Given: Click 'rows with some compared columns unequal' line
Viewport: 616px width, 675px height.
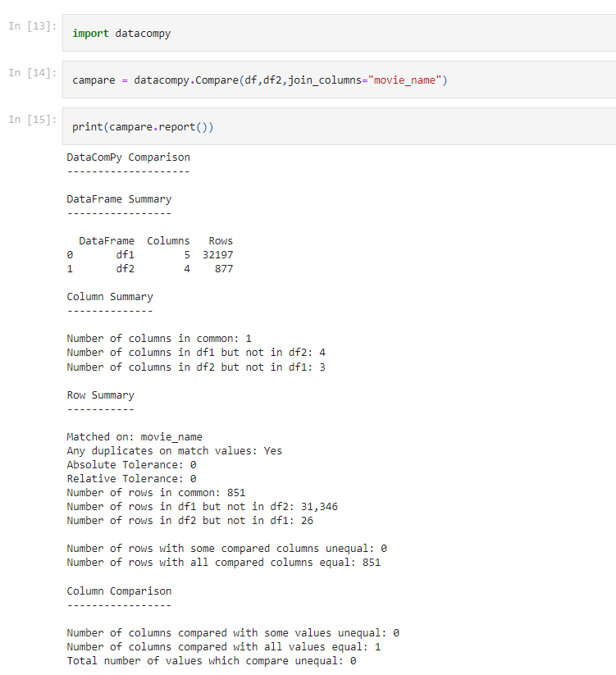Looking at the screenshot, I should coord(227,549).
